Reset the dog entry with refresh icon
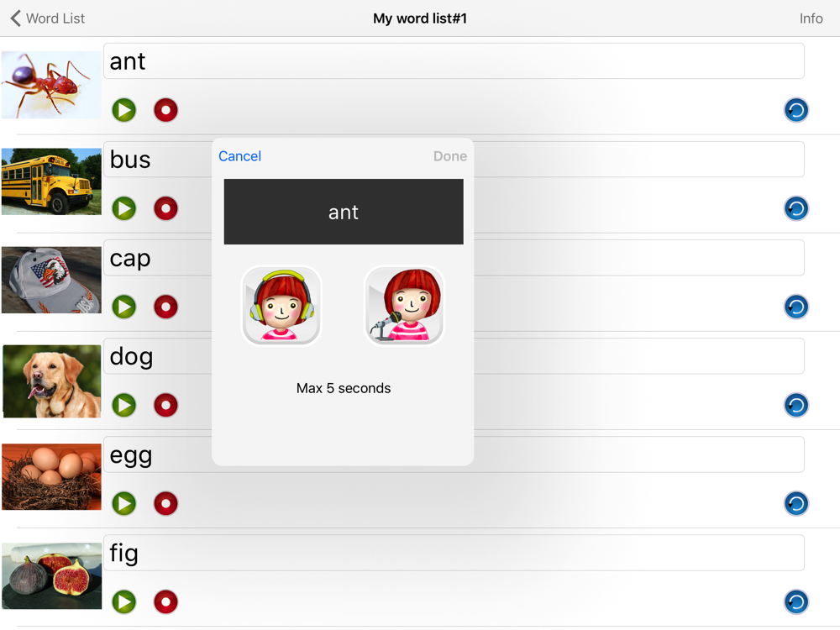The height and width of the screenshot is (630, 840). tap(796, 405)
